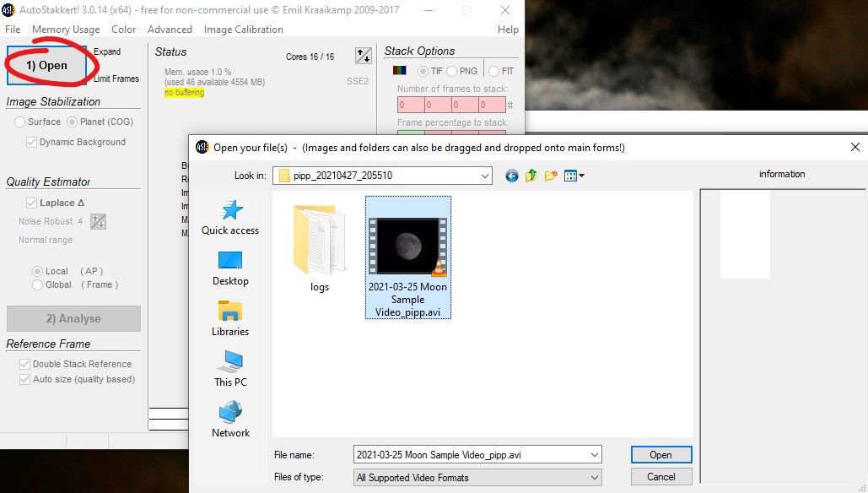
Task: Click Cancel in file dialog
Action: [661, 477]
